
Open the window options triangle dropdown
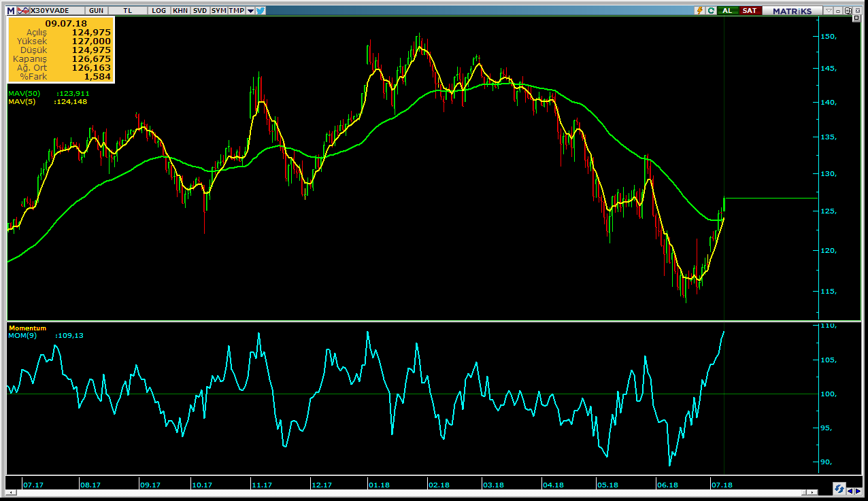pyautogui.click(x=829, y=11)
